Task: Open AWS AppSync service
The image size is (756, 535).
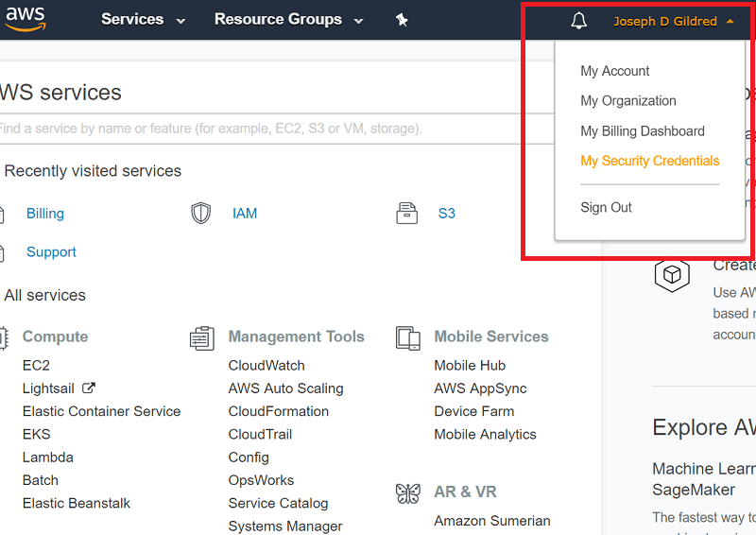Action: click(480, 388)
